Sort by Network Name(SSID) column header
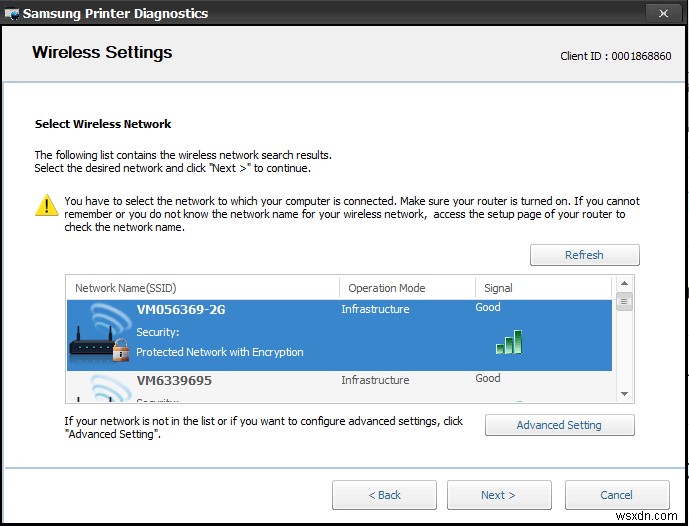 (x=202, y=288)
